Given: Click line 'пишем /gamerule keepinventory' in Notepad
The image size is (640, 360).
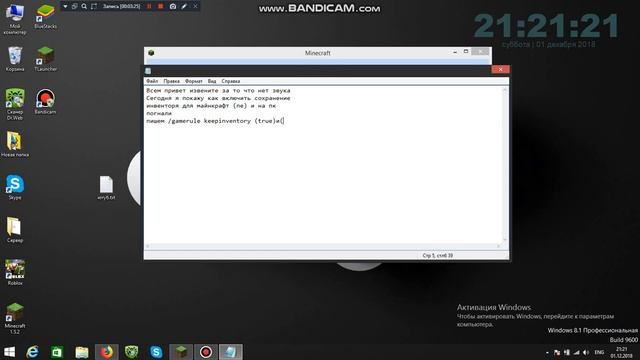Looking at the screenshot, I should point(215,121).
